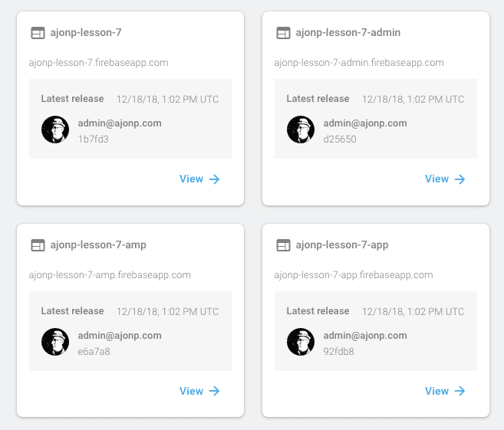Click the site icon beside ajonp-lesson-7-admin title
The width and height of the screenshot is (504, 430).
283,33
